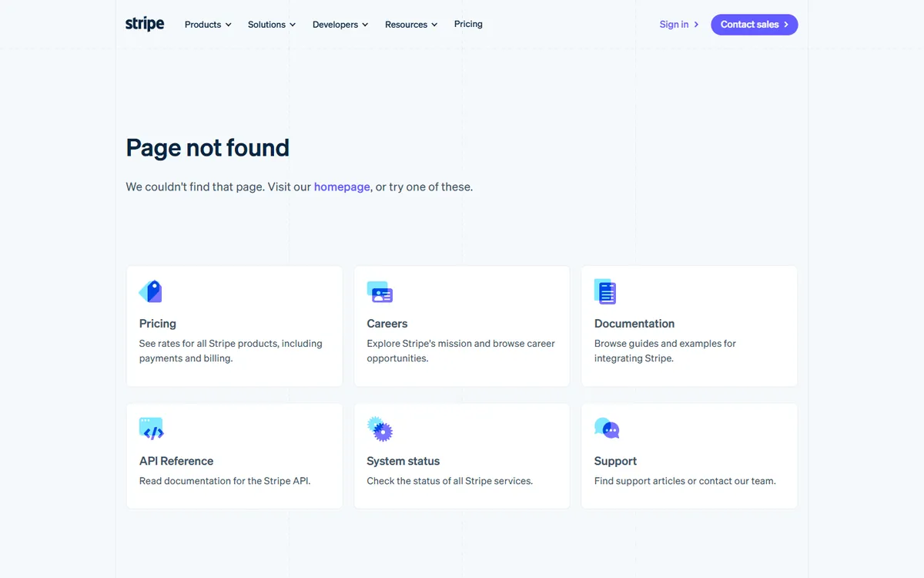The height and width of the screenshot is (578, 924).
Task: Click text "Read documentation for the Stripe API."
Action: click(x=225, y=481)
